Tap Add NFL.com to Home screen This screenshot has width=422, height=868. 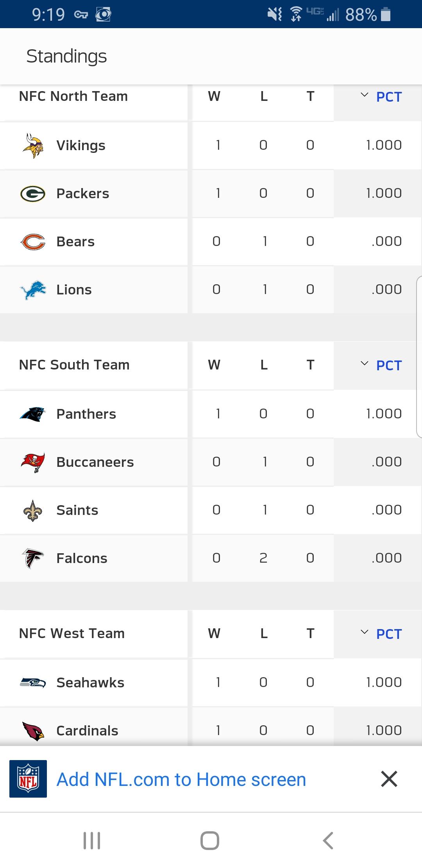point(181,779)
